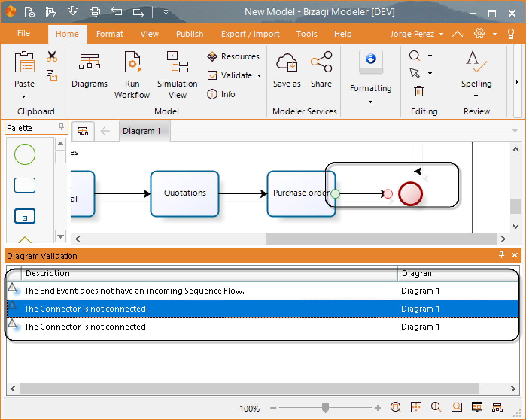Expand the Validate dropdown arrow
The width and height of the screenshot is (526, 420).
coord(259,76)
